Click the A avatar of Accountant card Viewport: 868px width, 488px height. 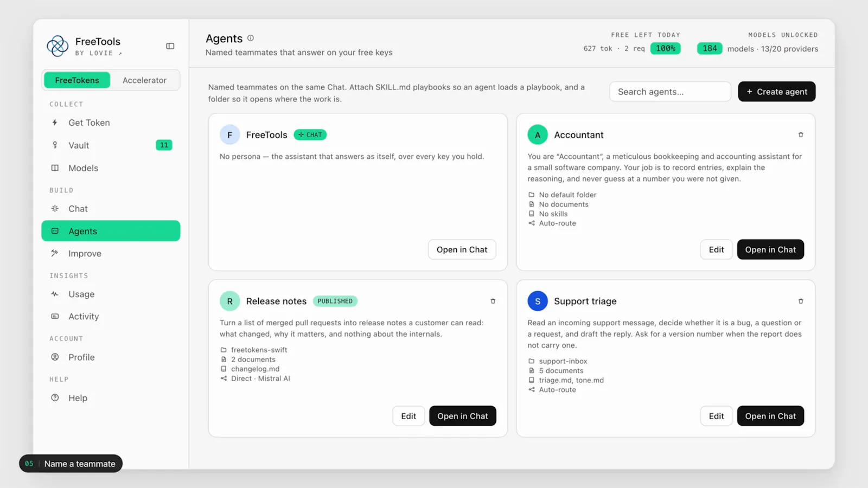point(538,135)
